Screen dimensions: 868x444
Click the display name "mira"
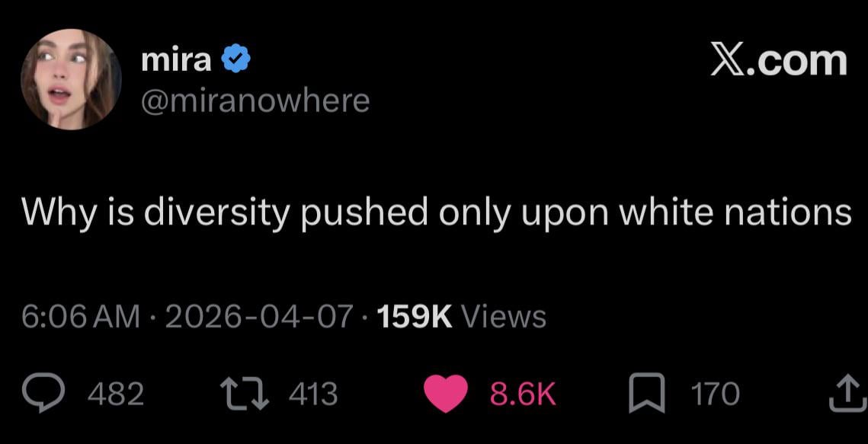176,60
